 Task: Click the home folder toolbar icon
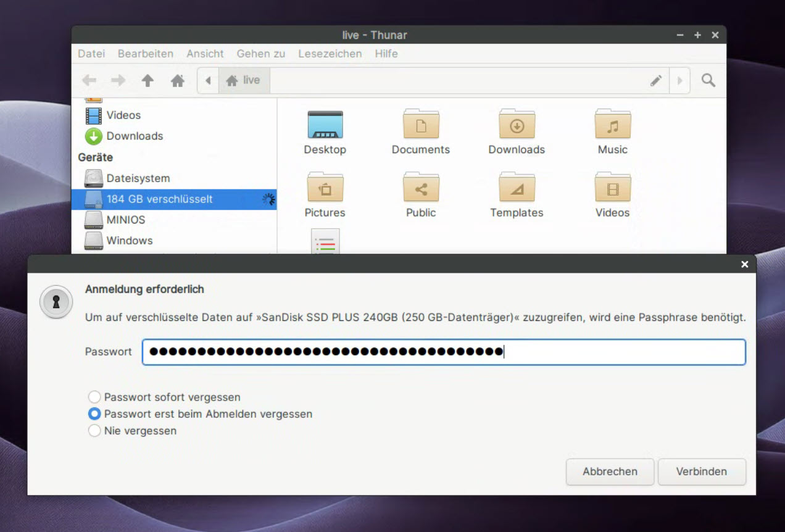[178, 80]
